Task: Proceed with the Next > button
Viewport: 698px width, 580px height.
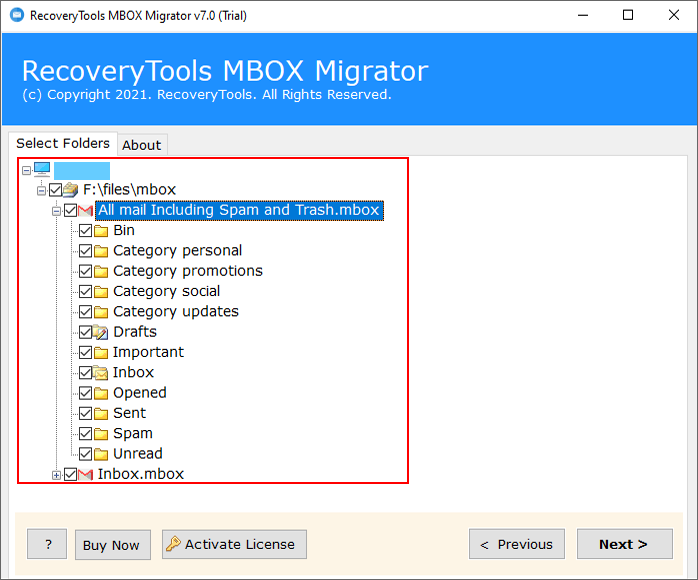Action: 625,544
